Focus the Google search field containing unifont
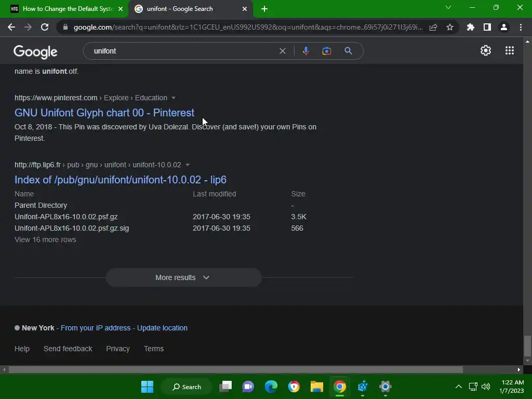532x399 pixels. (183, 51)
